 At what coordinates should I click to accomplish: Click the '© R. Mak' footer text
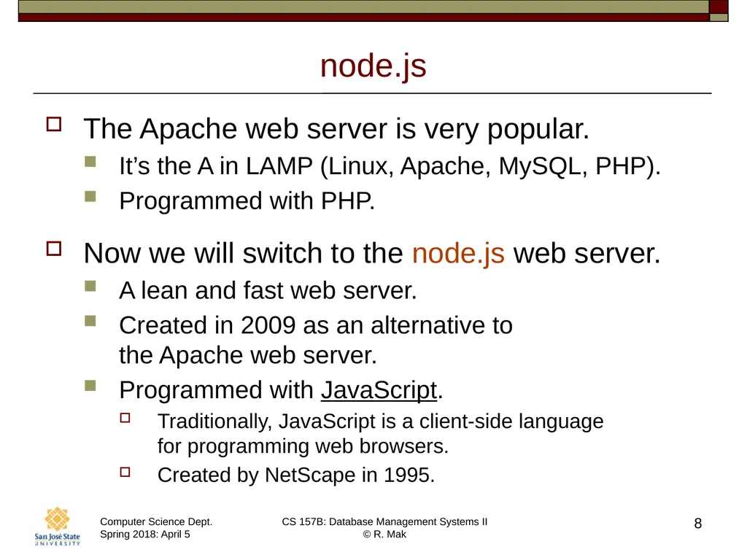click(384, 534)
